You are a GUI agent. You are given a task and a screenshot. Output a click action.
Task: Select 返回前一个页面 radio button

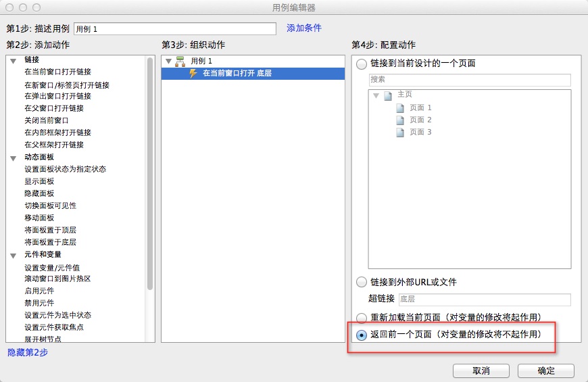click(362, 335)
